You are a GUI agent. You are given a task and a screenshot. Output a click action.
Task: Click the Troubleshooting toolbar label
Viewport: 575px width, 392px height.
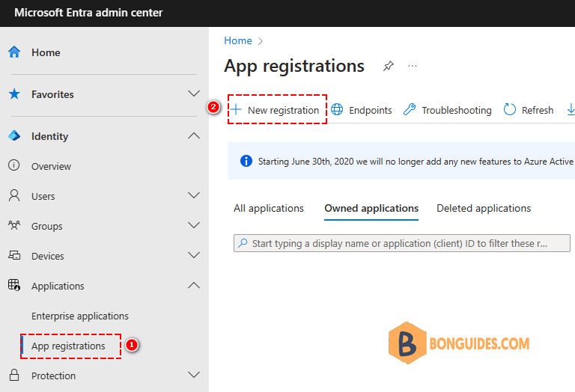(x=457, y=110)
